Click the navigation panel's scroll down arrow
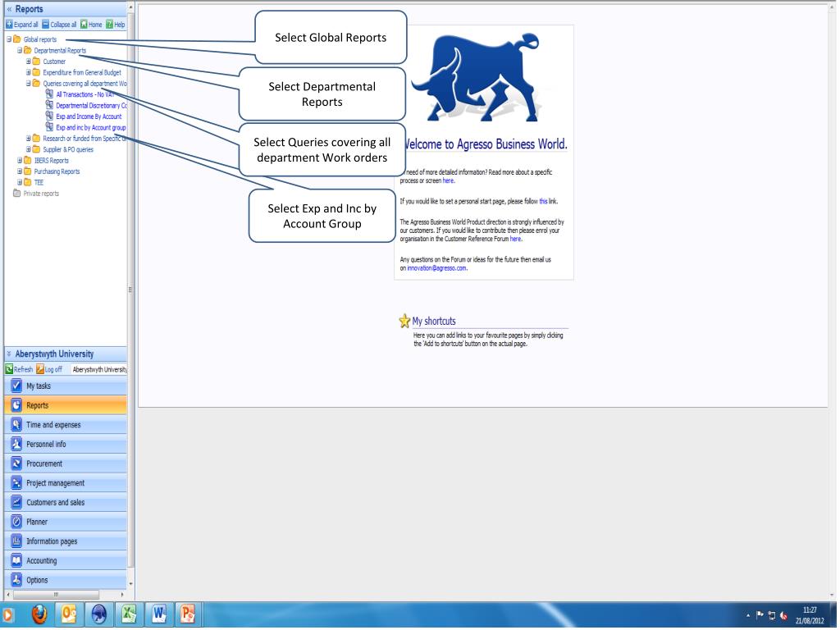This screenshot has height=630, width=840. coord(130,583)
